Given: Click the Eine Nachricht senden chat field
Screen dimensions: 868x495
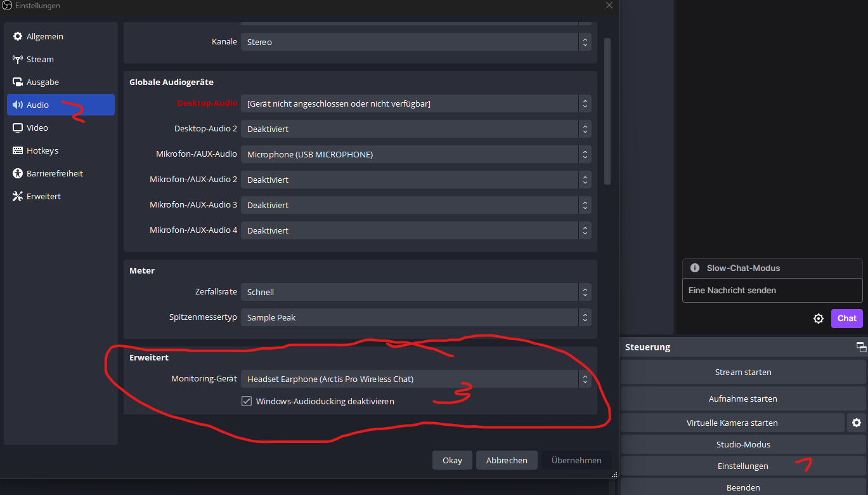Looking at the screenshot, I should point(772,290).
